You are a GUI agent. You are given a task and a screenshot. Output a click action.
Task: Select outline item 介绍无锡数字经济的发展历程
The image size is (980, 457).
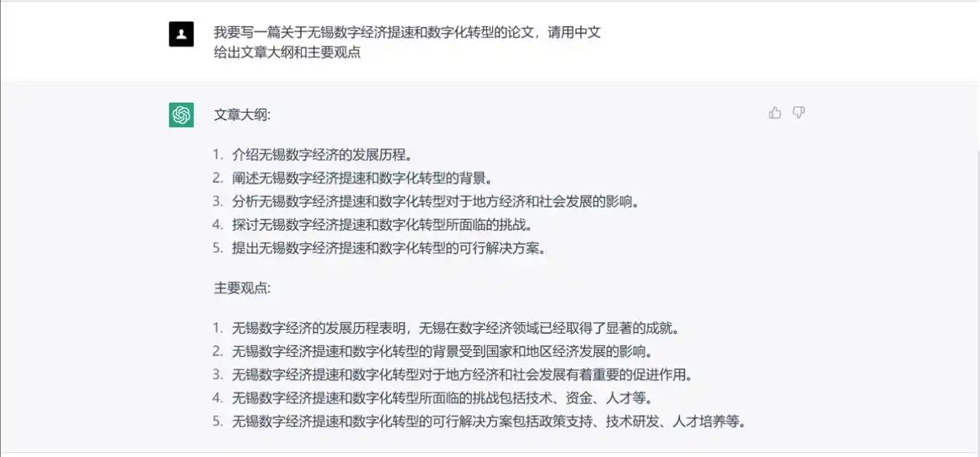click(x=324, y=154)
